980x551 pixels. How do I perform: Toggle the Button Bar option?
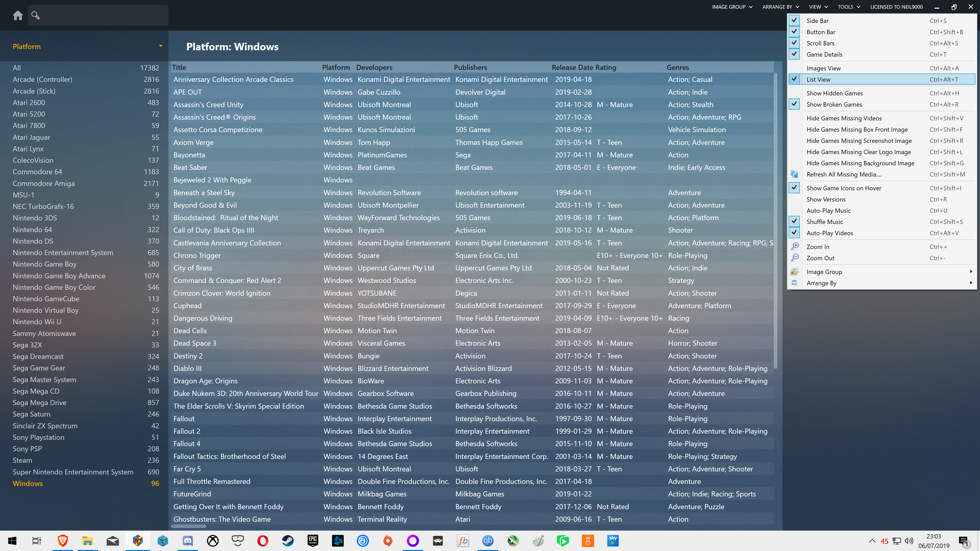(x=882, y=32)
